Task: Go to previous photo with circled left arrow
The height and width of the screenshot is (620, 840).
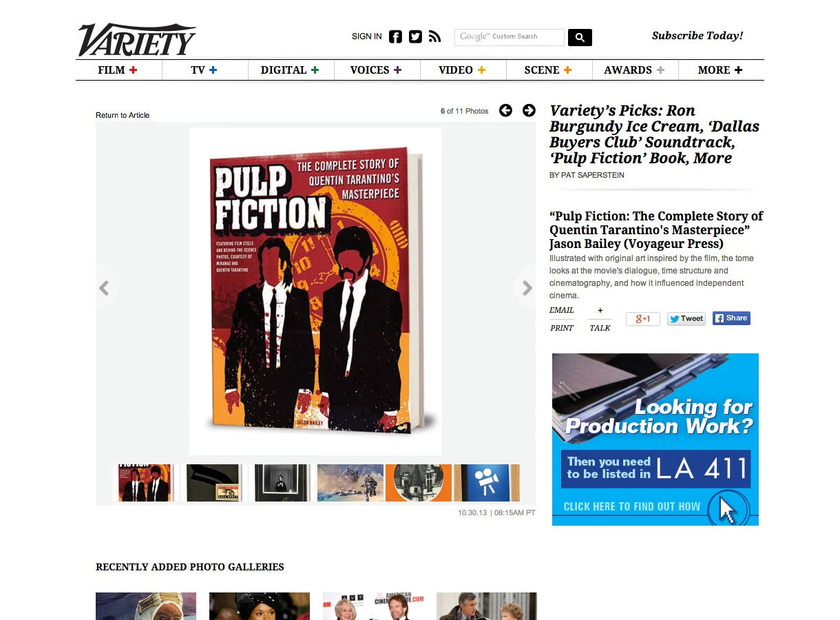Action: pyautogui.click(x=505, y=110)
